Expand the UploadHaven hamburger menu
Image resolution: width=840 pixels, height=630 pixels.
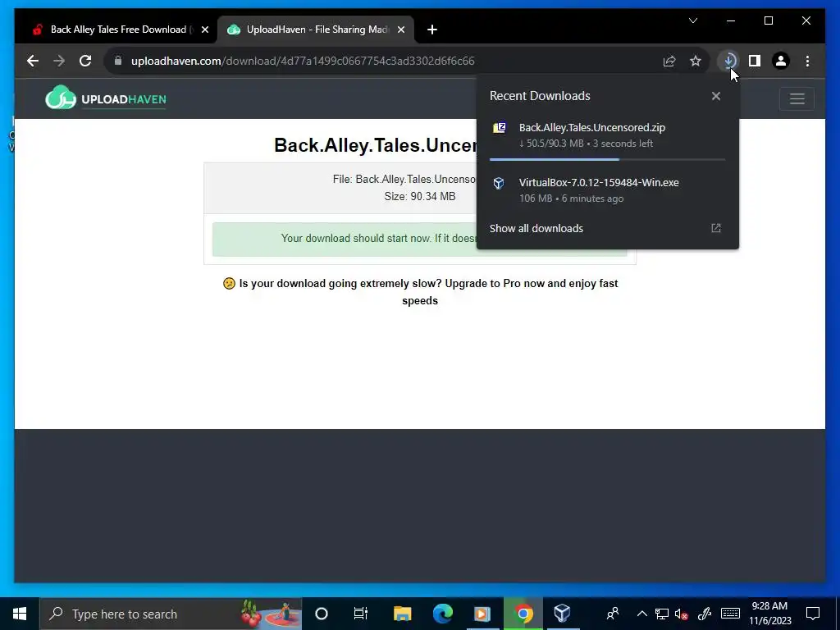(797, 98)
